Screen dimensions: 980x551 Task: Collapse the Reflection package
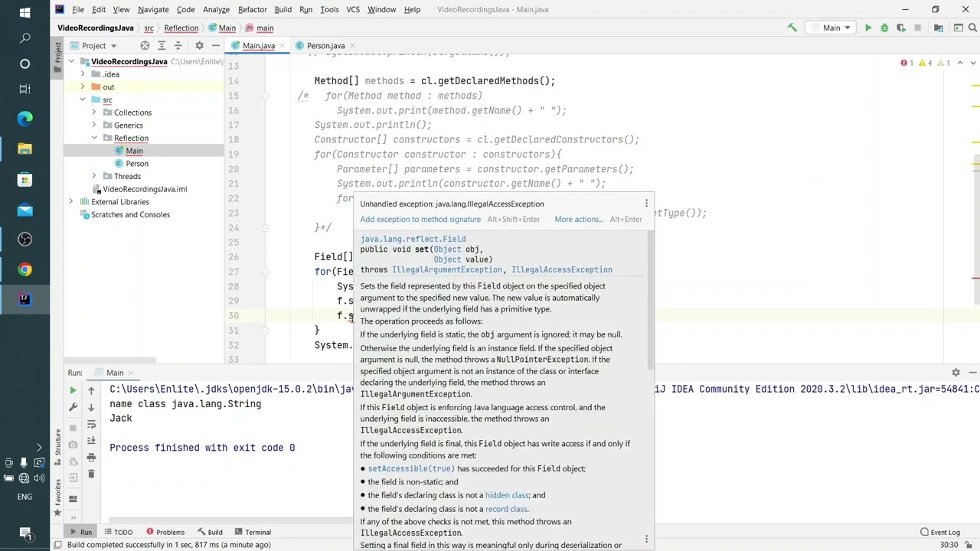(94, 138)
